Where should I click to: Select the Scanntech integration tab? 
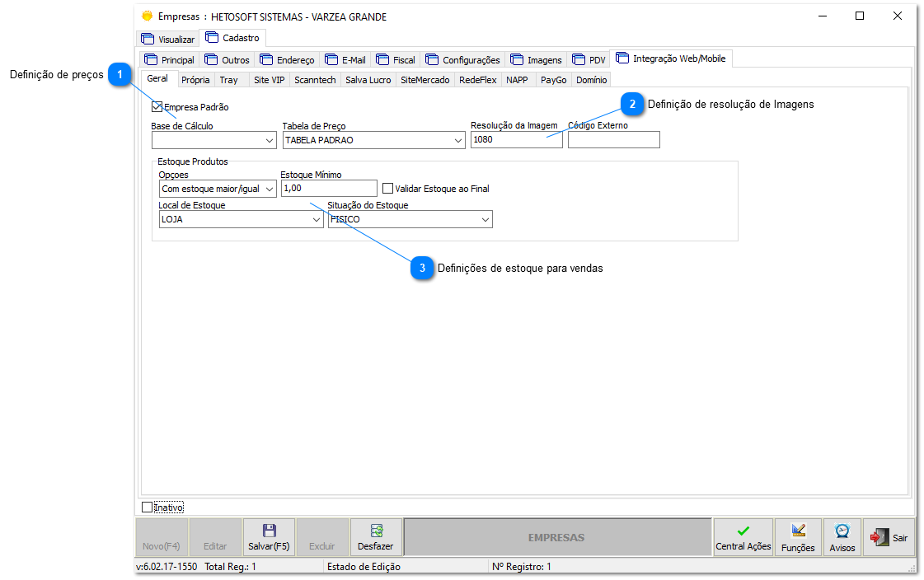(x=315, y=80)
